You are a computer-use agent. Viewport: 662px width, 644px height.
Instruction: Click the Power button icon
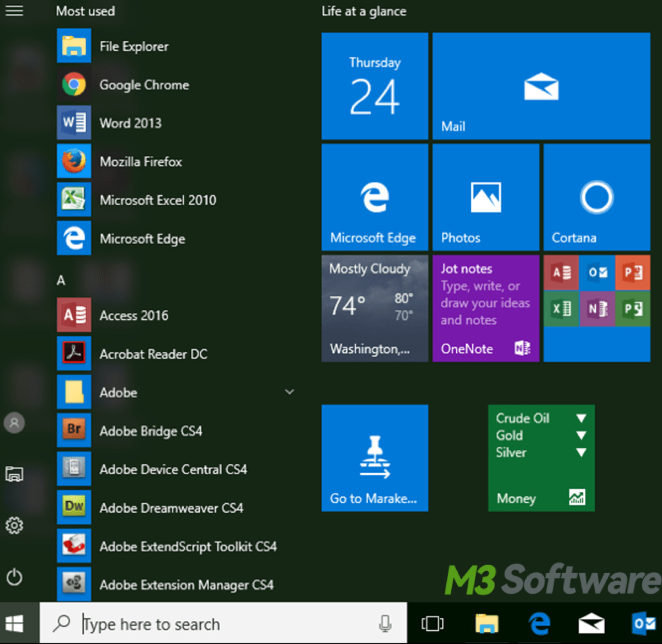[x=14, y=577]
